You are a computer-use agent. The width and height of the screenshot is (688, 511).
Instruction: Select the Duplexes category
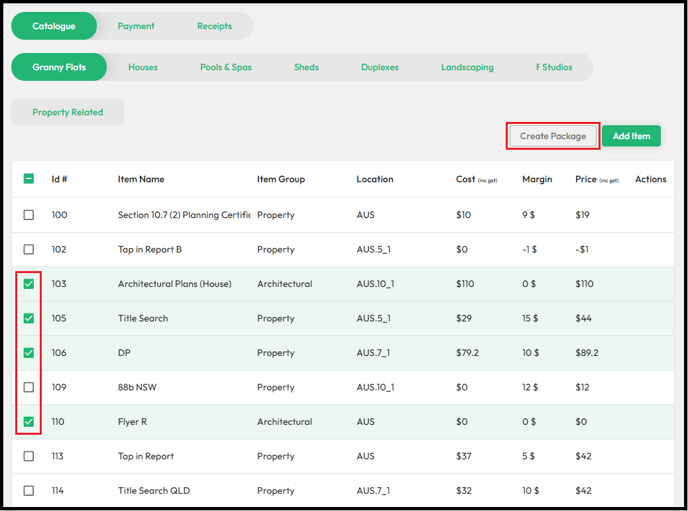point(380,67)
